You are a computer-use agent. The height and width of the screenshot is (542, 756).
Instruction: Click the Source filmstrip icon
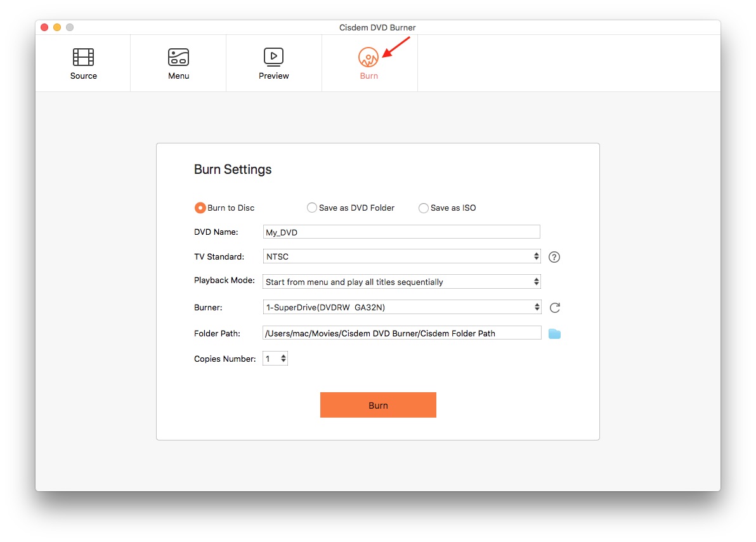(x=83, y=57)
